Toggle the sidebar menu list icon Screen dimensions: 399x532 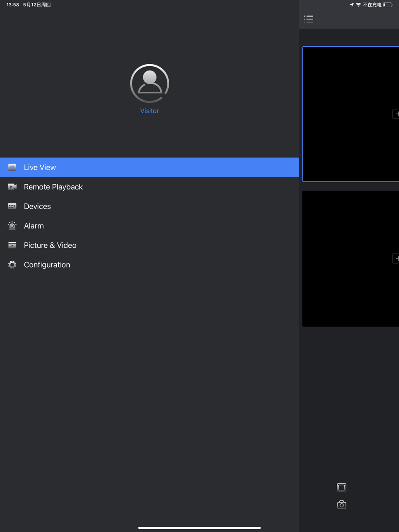click(x=308, y=19)
